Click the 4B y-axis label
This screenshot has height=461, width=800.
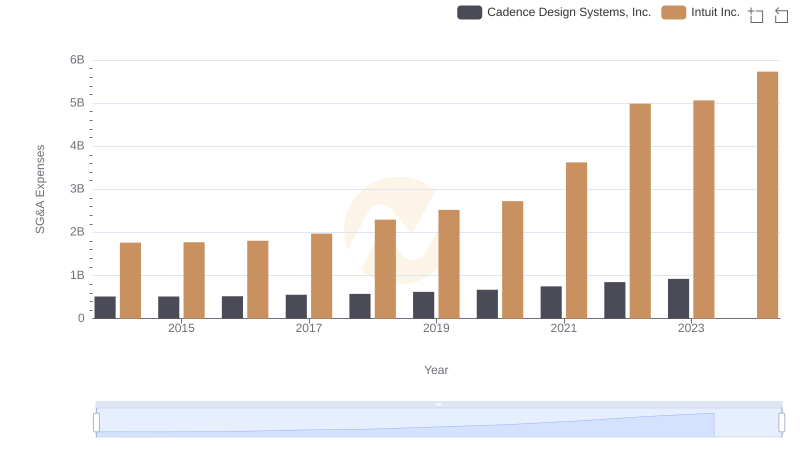pos(77,146)
